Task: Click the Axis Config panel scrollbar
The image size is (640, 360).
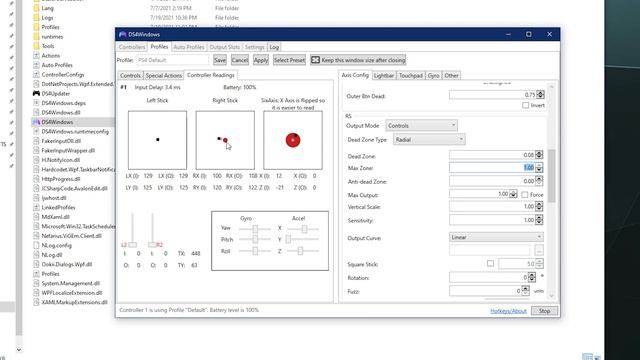Action: [552, 176]
